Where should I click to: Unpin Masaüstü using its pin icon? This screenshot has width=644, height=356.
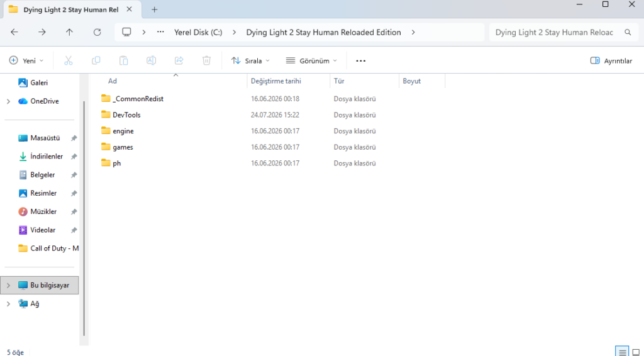click(74, 138)
